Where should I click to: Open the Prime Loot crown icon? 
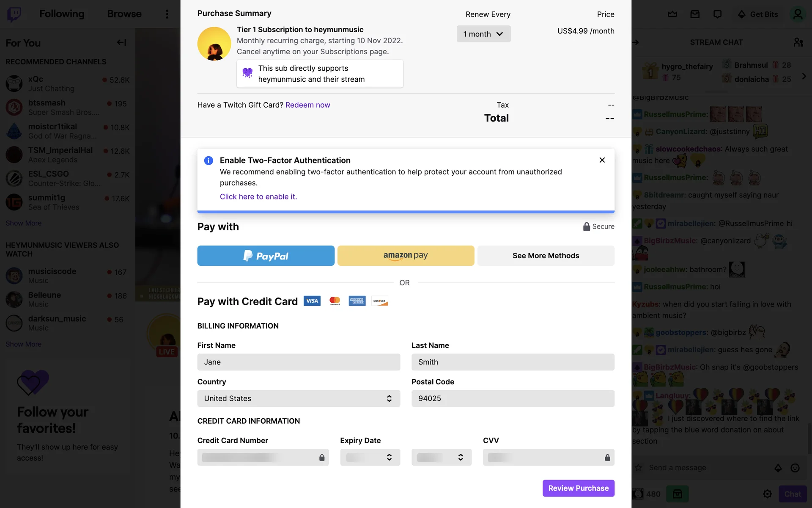pyautogui.click(x=672, y=14)
